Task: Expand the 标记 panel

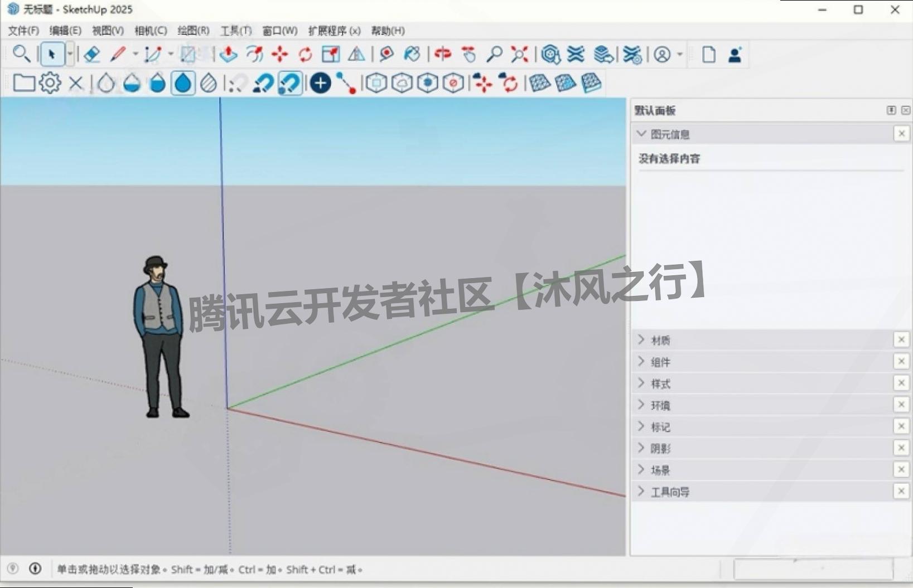Action: tap(641, 427)
